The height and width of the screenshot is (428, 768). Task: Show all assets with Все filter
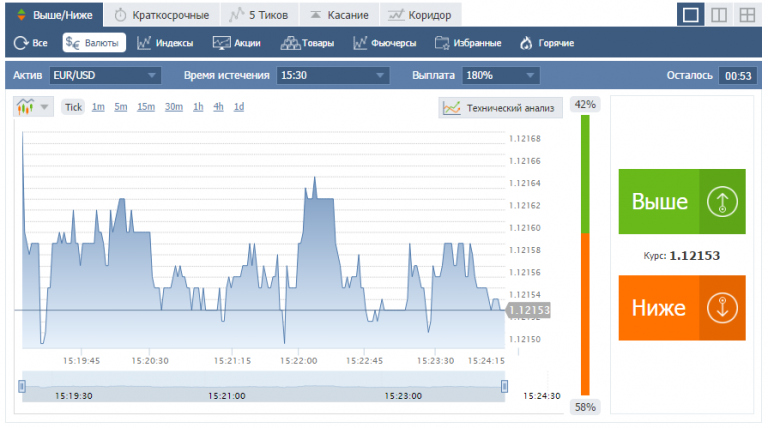(30, 43)
